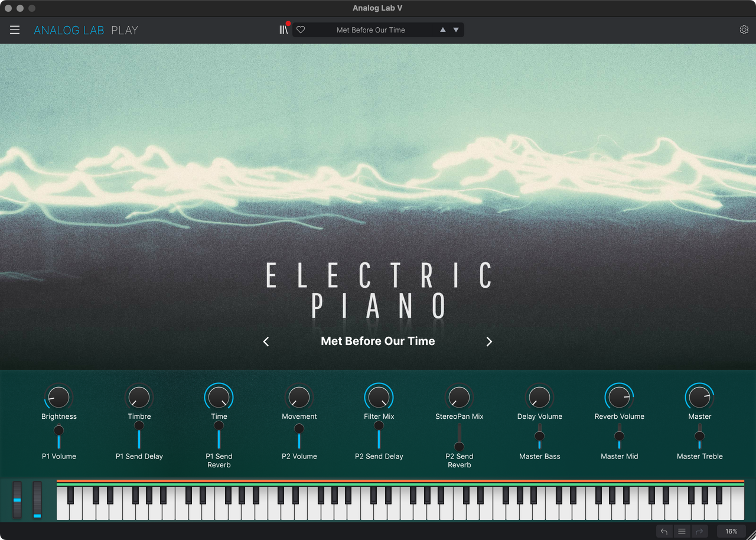This screenshot has height=540, width=756.
Task: Select previous preset with up triangle
Action: [x=442, y=30]
